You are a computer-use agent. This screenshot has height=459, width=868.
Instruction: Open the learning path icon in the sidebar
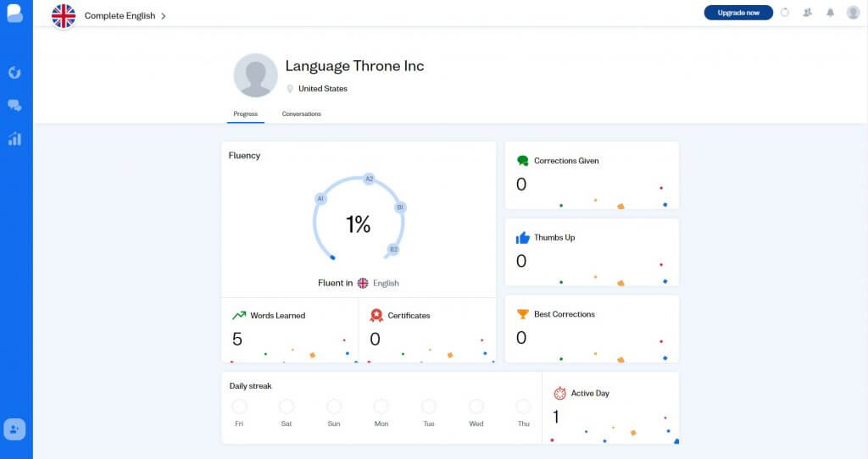[14, 72]
